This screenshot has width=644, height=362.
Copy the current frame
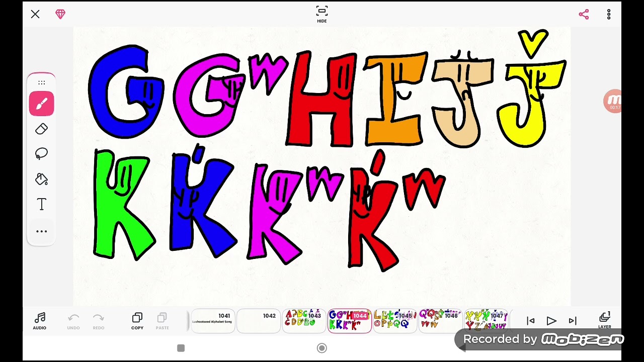(x=137, y=321)
